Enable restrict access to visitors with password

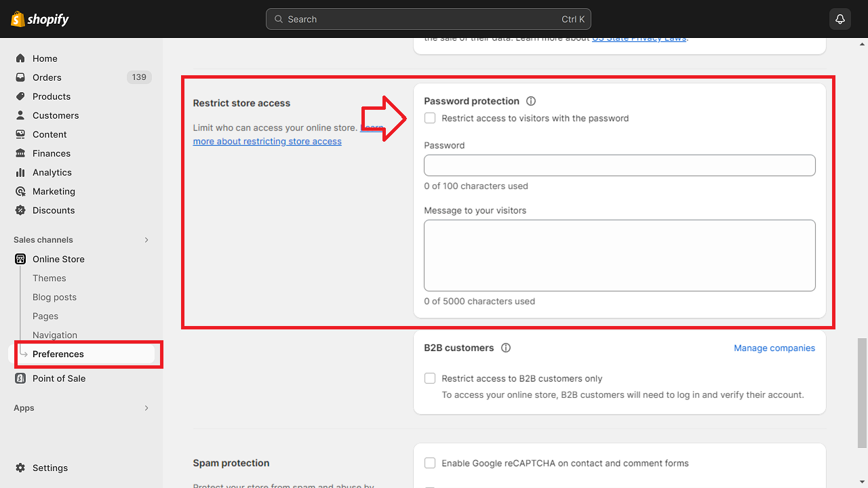point(429,117)
